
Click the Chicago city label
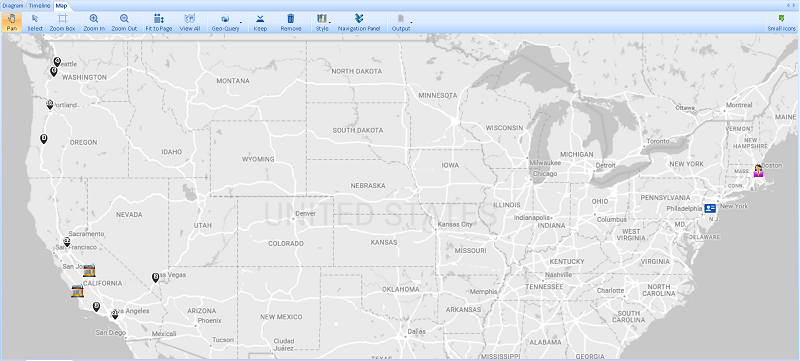545,174
